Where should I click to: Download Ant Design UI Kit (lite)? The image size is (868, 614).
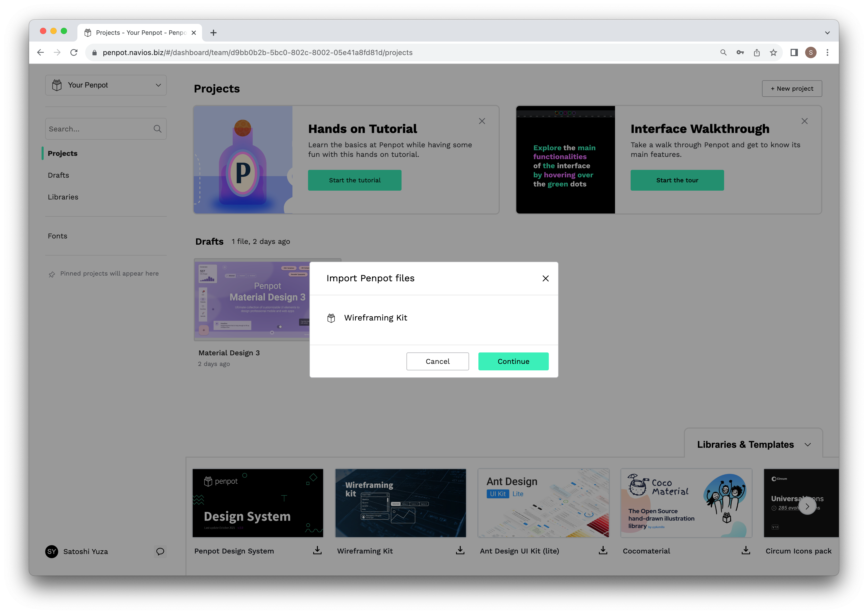603,550
